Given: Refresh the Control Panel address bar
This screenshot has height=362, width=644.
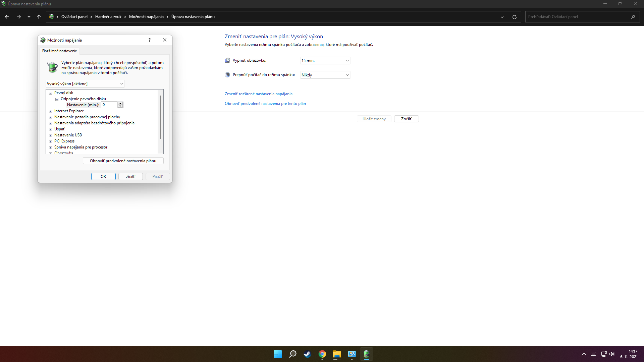Looking at the screenshot, I should (x=514, y=17).
